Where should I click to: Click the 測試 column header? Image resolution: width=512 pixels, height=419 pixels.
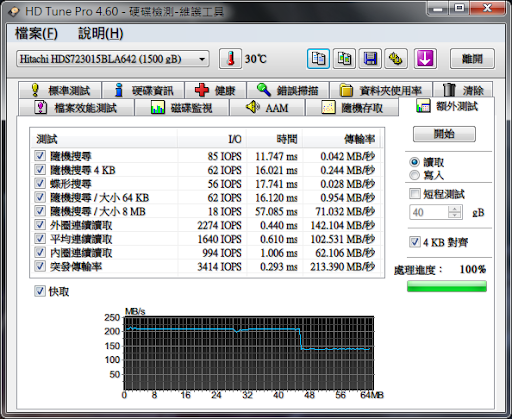point(104,139)
